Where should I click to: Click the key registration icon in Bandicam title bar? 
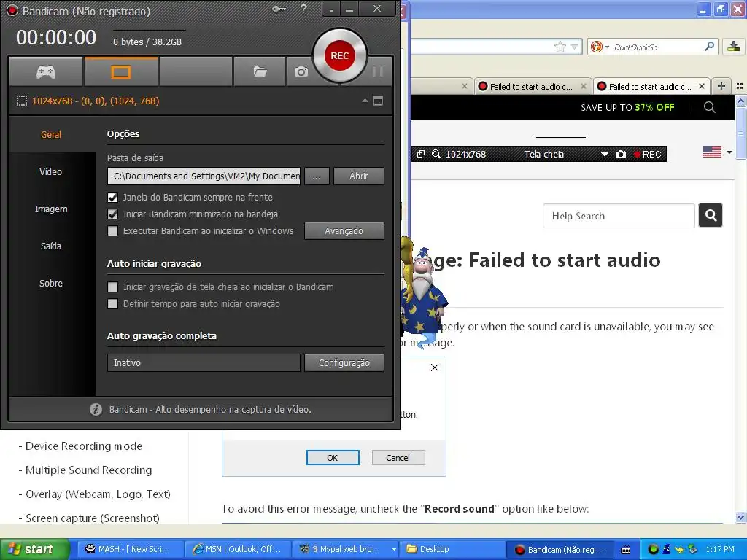click(x=279, y=9)
